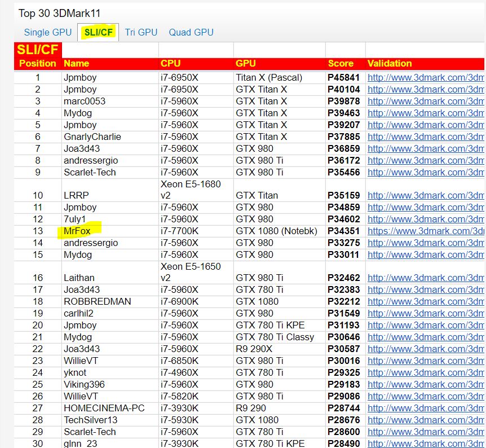Select the i7-6850K CPU cell
Screen dimensions: 486x448
pos(196,361)
